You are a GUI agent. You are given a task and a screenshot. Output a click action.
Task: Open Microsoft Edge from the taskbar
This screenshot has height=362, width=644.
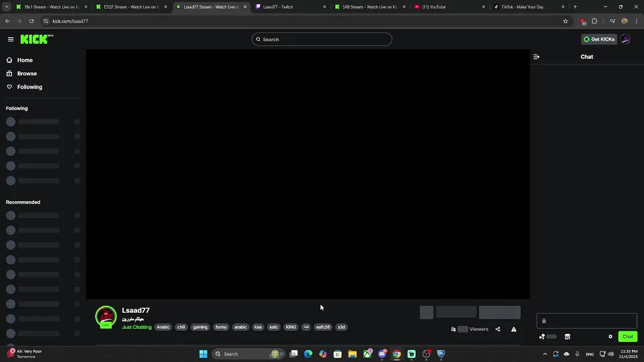308,354
